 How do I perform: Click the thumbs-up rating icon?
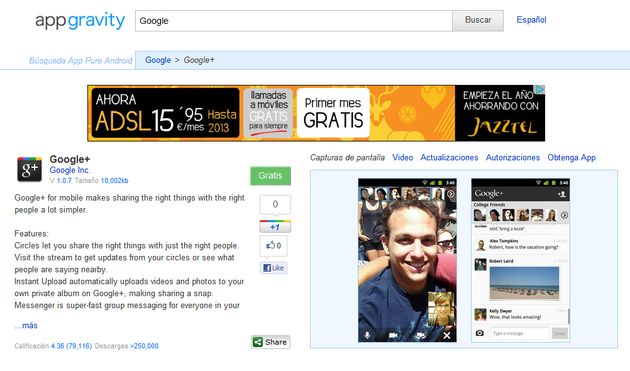[x=270, y=245]
